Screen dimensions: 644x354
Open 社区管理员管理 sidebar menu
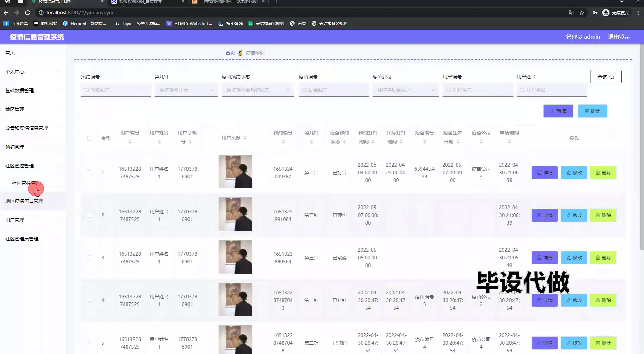click(32, 239)
